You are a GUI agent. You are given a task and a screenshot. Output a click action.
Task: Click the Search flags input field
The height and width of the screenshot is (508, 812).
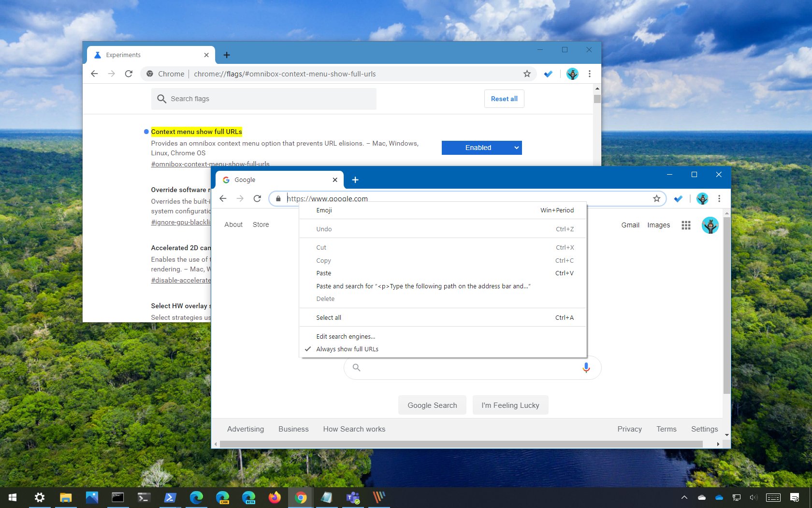pyautogui.click(x=263, y=99)
